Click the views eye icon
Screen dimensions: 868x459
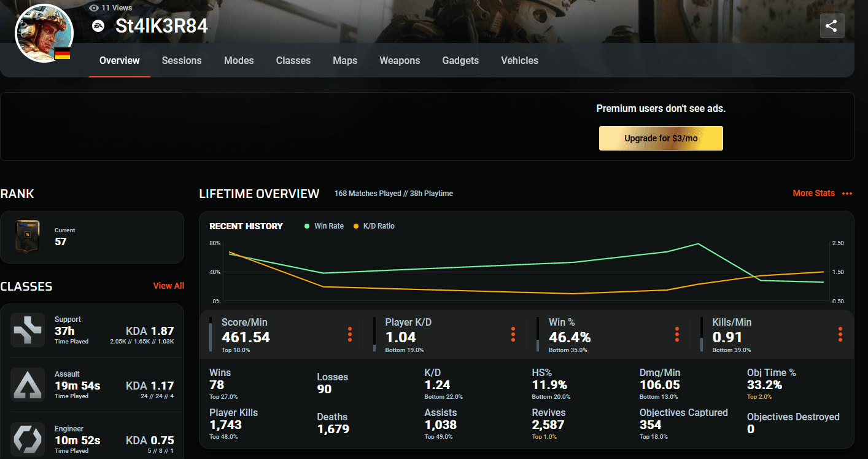(94, 8)
